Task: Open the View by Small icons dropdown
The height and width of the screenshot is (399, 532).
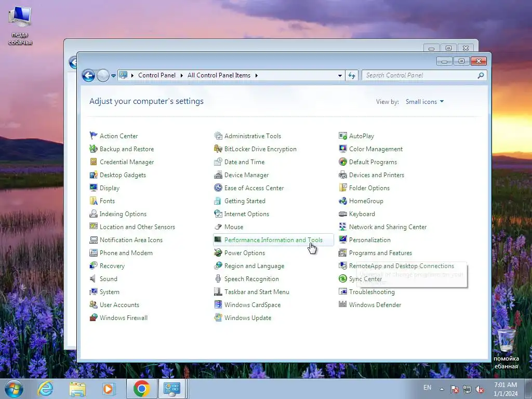Action: pyautogui.click(x=424, y=101)
